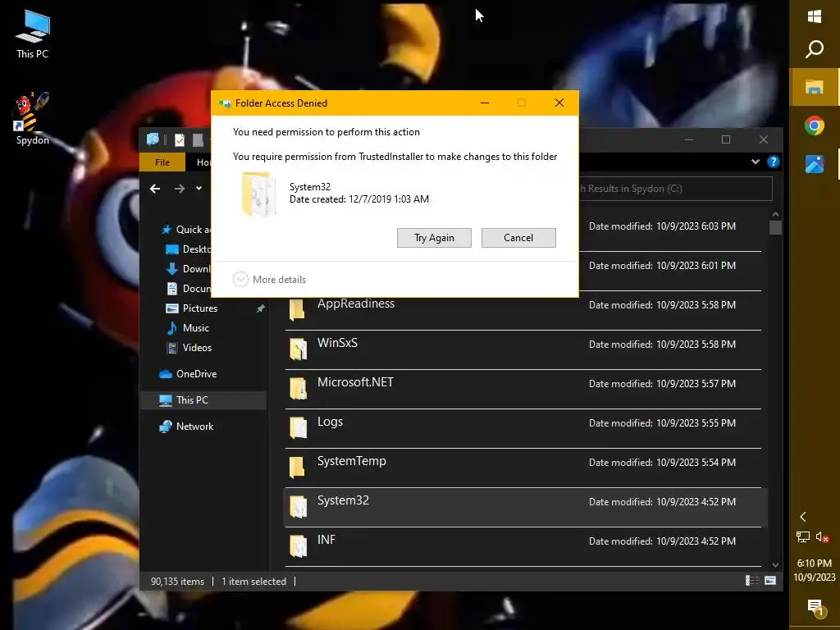
Task: Click the SystemTemp folder icon
Action: coord(297,467)
